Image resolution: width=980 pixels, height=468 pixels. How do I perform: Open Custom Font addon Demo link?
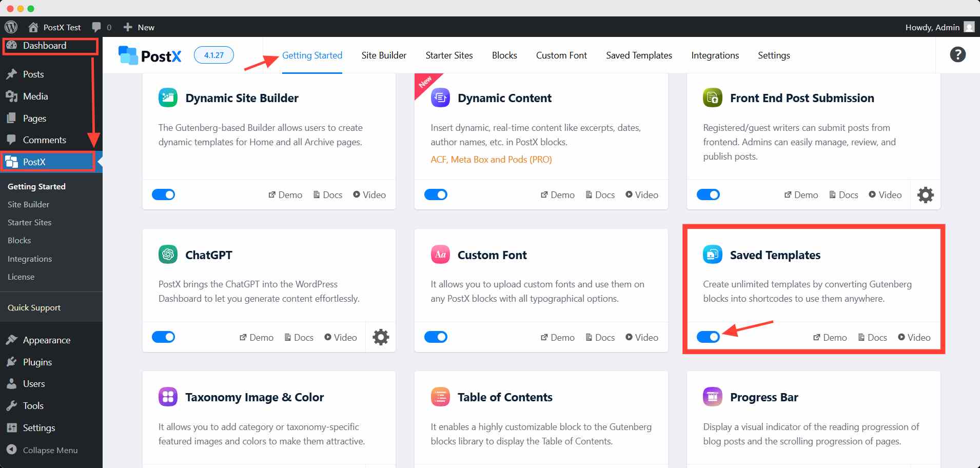558,338
